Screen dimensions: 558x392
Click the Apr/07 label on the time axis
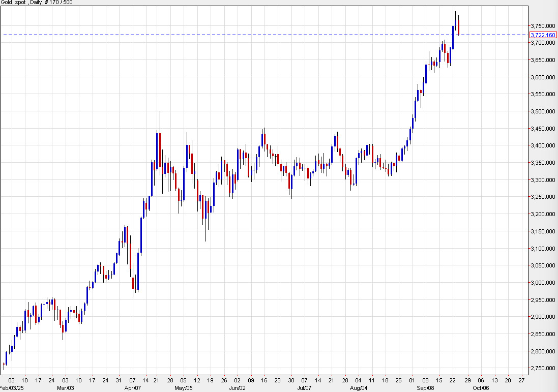[133, 386]
